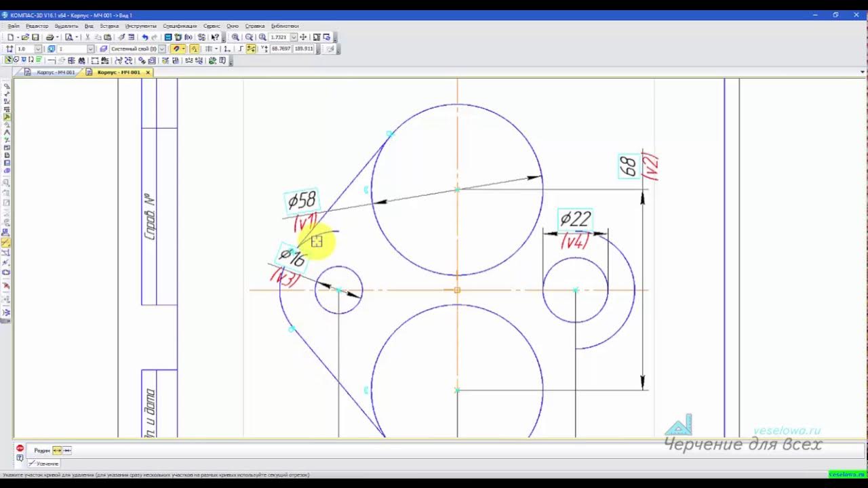The width and height of the screenshot is (868, 488).
Task: Click the highlighted Trim curve tool in left toolbar
Action: coord(5,242)
